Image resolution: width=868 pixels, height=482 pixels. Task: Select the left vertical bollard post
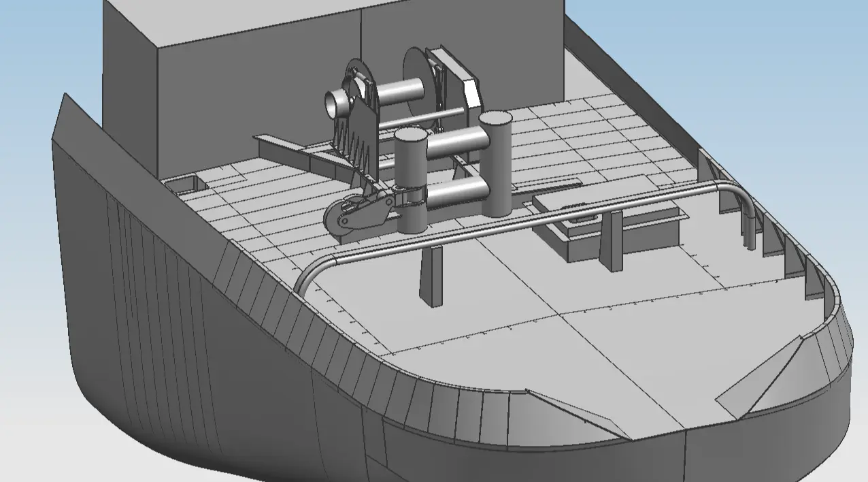click(x=410, y=180)
